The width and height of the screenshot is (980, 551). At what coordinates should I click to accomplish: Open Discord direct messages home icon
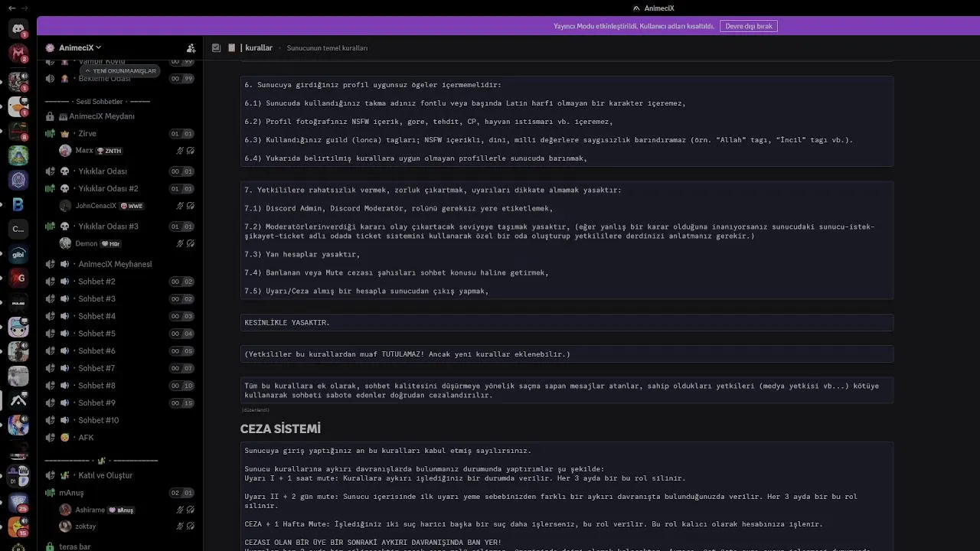[x=18, y=30]
